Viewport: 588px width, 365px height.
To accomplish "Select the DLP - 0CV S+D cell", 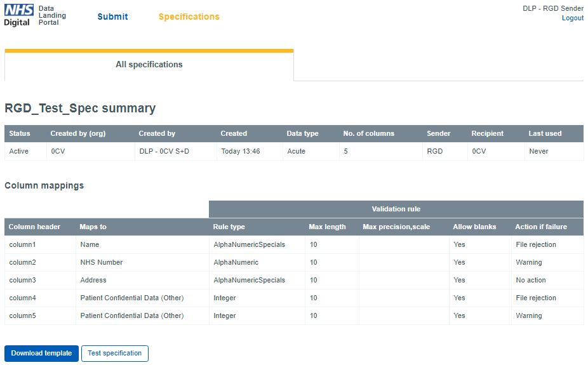I will (x=175, y=152).
